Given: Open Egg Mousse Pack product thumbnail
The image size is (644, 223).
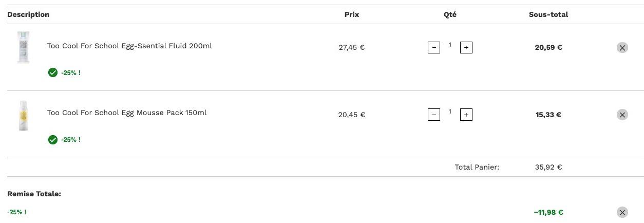Looking at the screenshot, I should (x=24, y=115).
